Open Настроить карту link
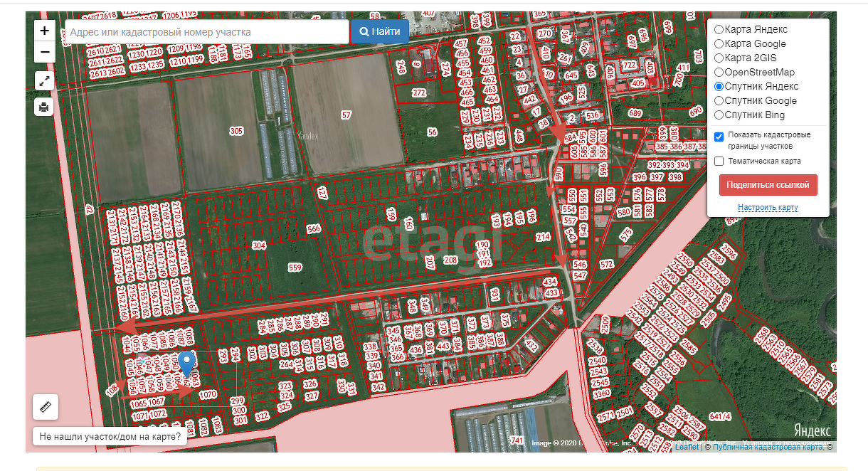This screenshot has height=471, width=868. [x=768, y=208]
